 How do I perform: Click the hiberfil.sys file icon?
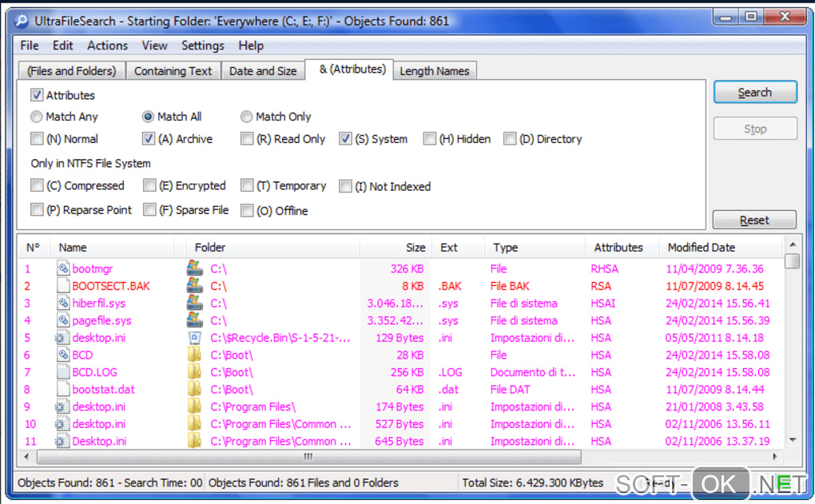point(63,303)
